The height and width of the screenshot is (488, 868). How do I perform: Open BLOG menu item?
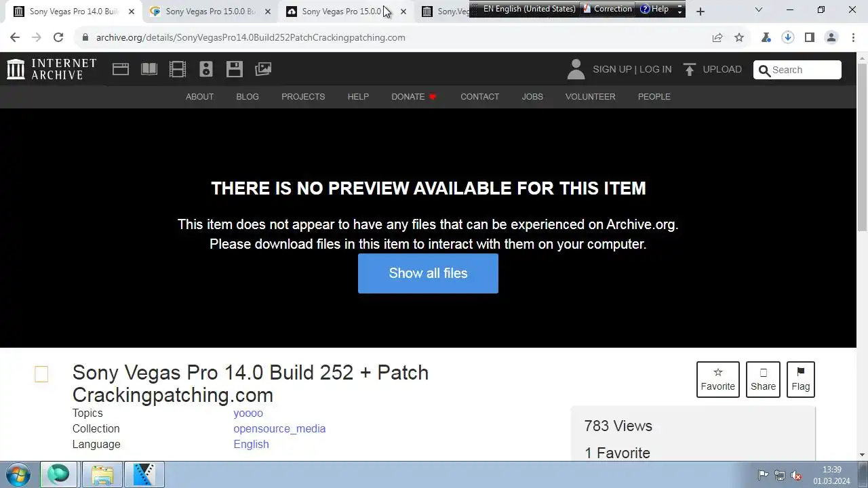coord(248,97)
